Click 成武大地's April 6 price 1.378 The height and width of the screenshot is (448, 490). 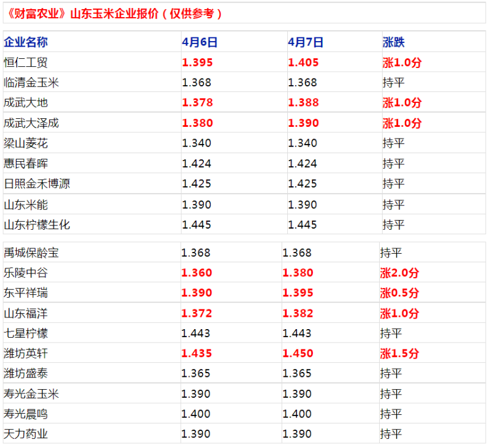(197, 102)
